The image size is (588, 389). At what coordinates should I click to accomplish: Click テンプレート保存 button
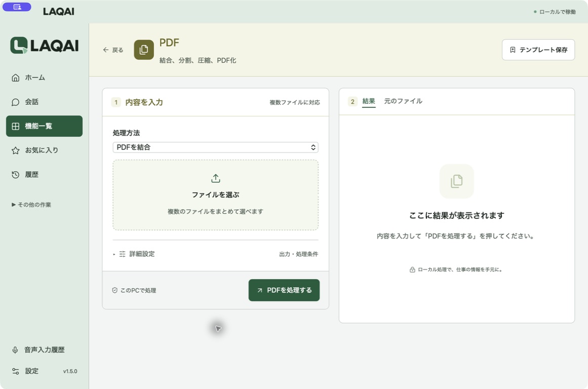coord(538,50)
